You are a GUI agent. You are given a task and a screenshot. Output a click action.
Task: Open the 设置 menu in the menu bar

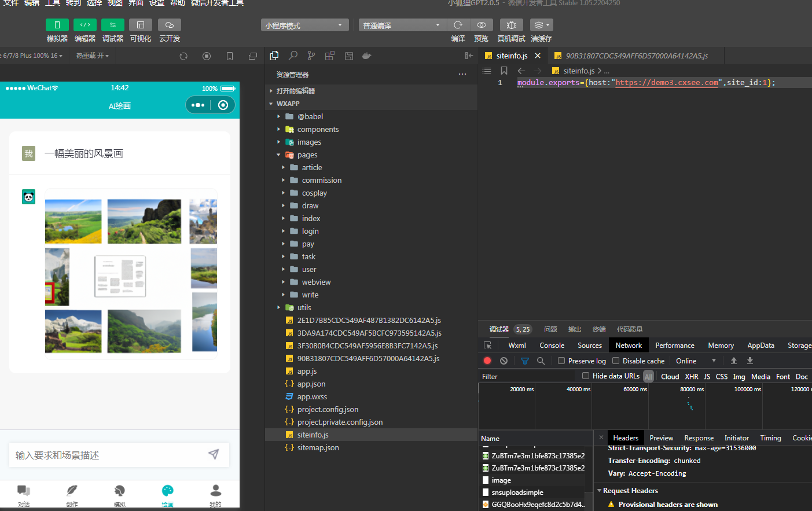coord(156,3)
